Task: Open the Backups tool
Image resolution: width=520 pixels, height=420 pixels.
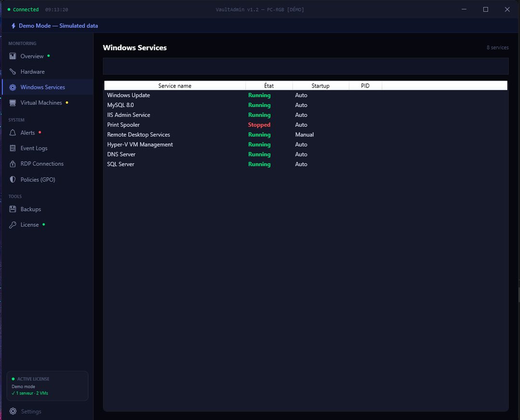Action: (x=48, y=209)
